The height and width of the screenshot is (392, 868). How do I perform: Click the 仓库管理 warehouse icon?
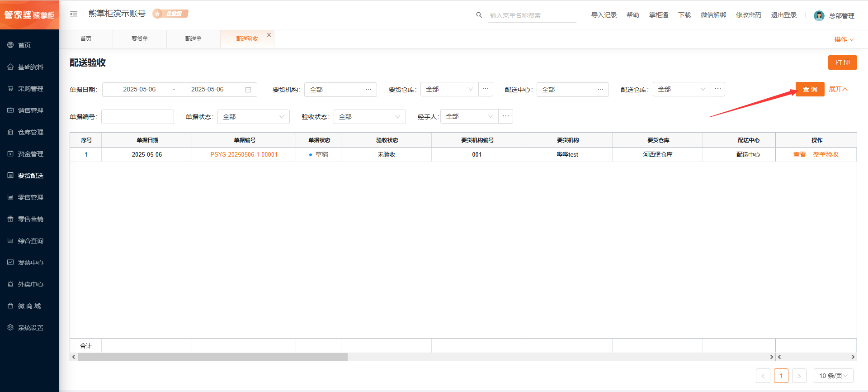coord(10,132)
